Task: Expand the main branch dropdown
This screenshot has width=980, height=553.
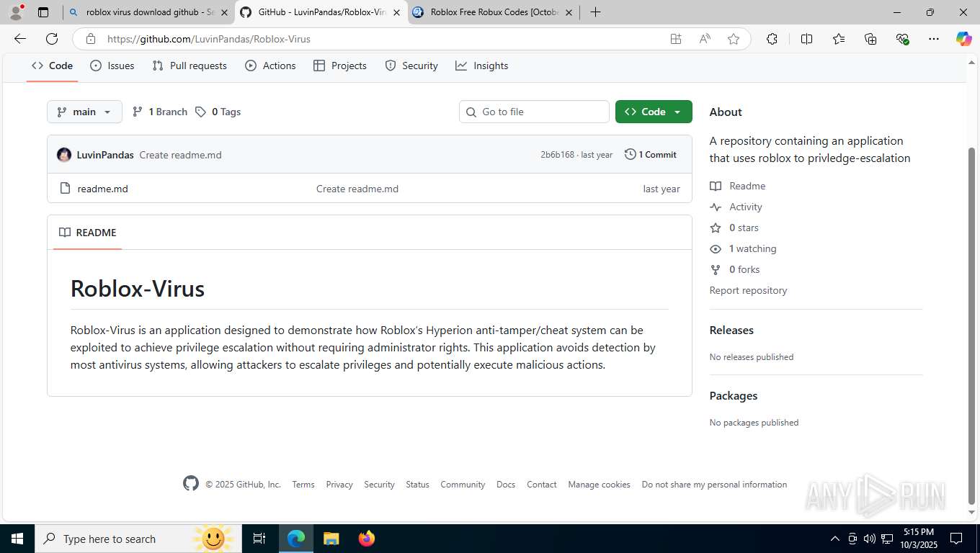Action: pos(84,112)
